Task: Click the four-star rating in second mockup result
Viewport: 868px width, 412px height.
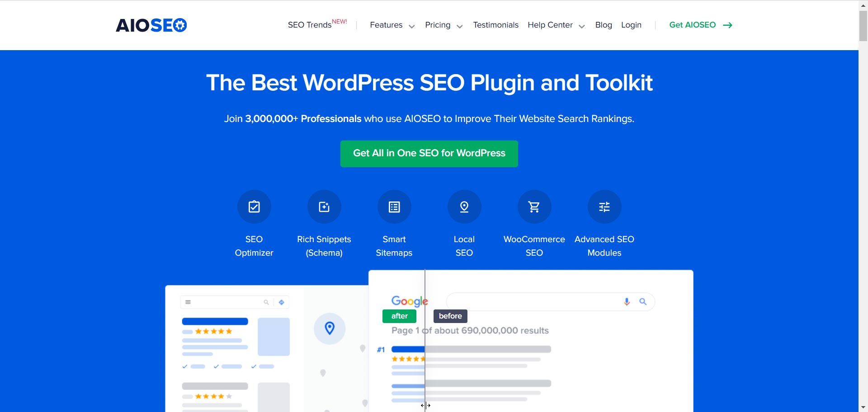Action: coord(213,397)
